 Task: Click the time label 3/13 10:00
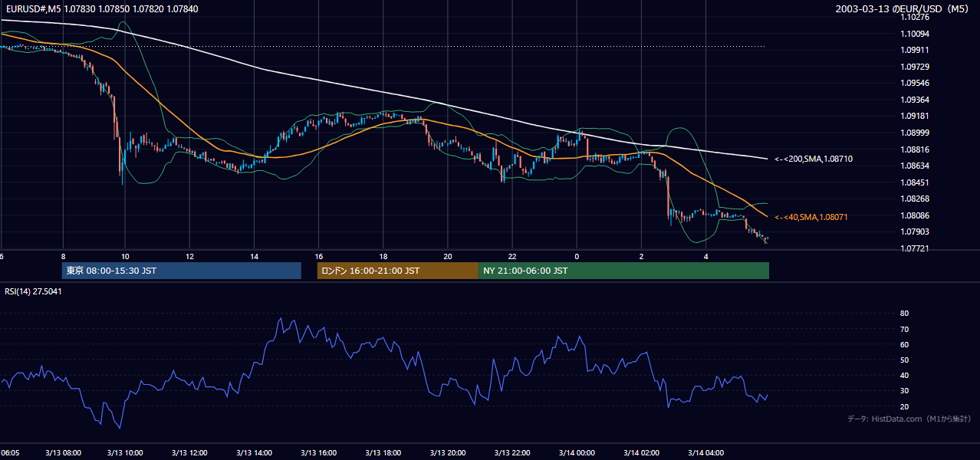click(x=127, y=452)
